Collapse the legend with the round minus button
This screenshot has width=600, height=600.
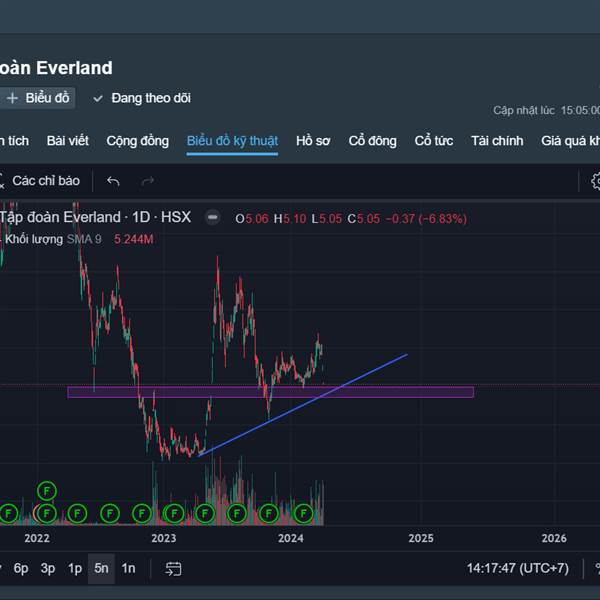click(x=213, y=218)
